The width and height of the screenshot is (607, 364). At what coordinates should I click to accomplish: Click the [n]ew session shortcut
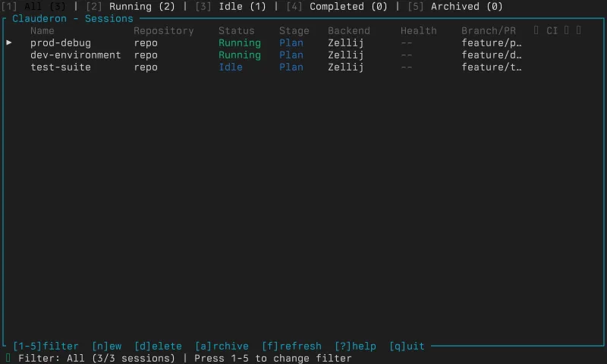(x=106, y=346)
